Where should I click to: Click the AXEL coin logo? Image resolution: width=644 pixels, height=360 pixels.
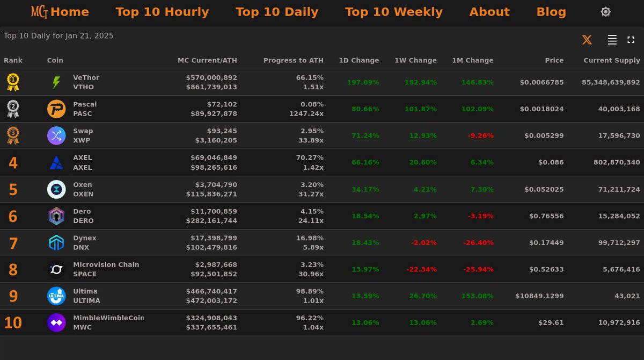tap(56, 163)
